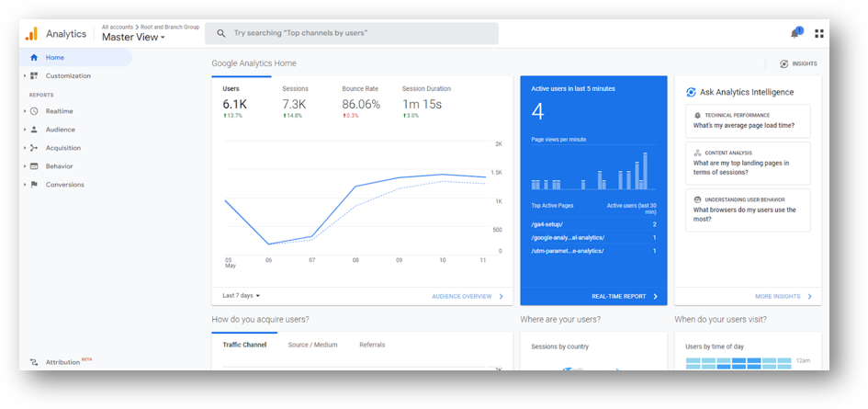Click the Analytics Intelligence swirl icon

691,93
